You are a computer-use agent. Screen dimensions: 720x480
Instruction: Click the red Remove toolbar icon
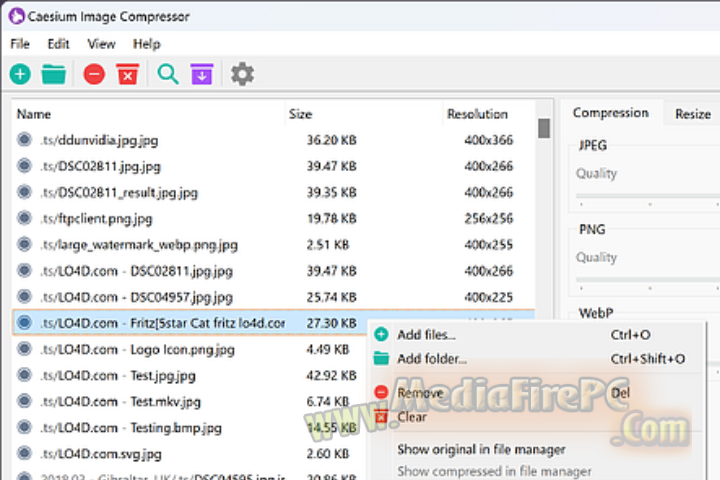click(x=94, y=74)
